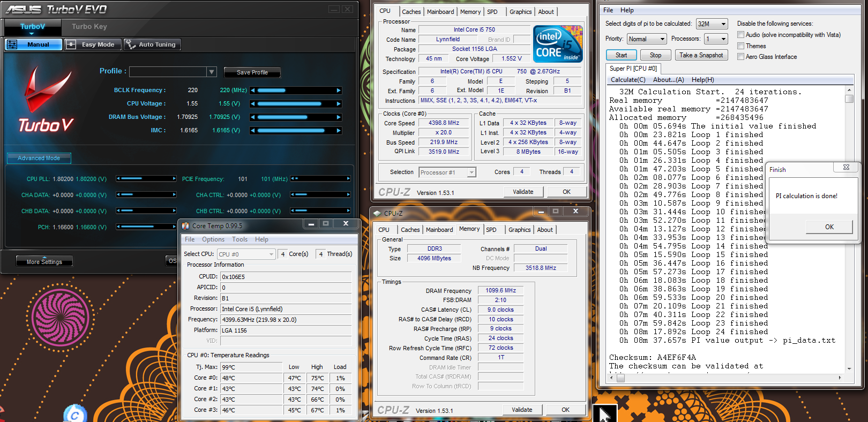Raise CPU Voltage with its right arrow
The image size is (868, 422).
point(339,104)
